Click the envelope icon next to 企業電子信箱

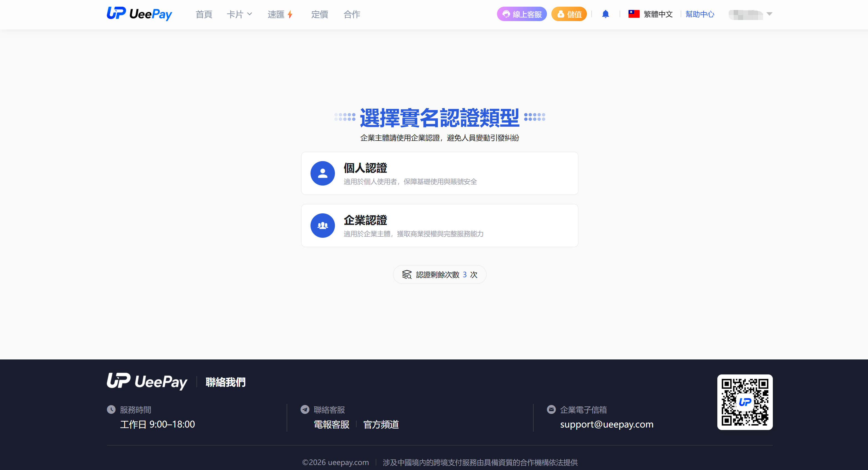pos(551,409)
